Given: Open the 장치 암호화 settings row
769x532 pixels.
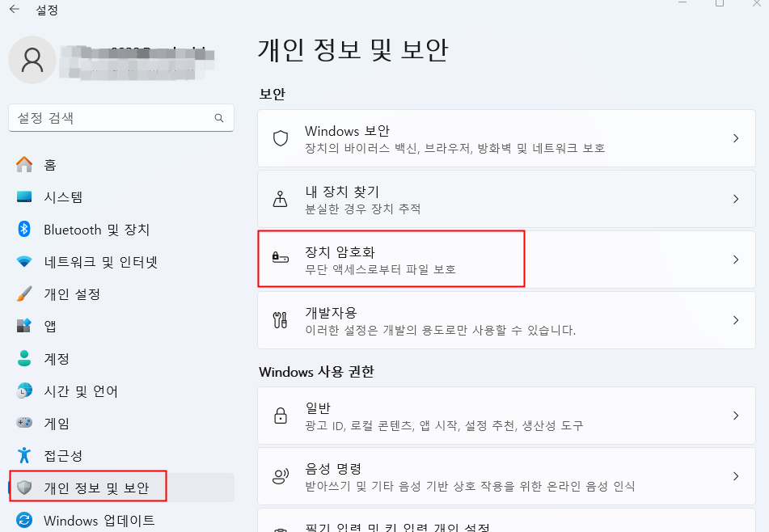Looking at the screenshot, I should point(485,259).
